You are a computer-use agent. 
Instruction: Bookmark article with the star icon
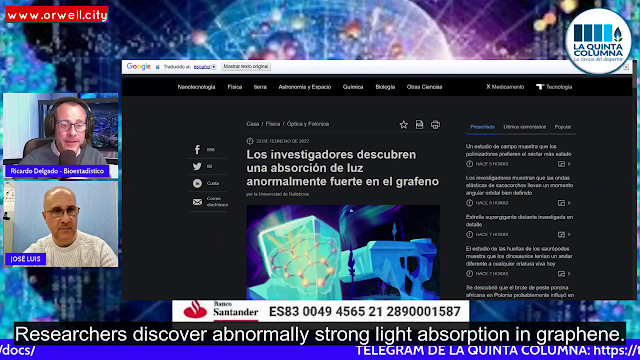(x=404, y=125)
